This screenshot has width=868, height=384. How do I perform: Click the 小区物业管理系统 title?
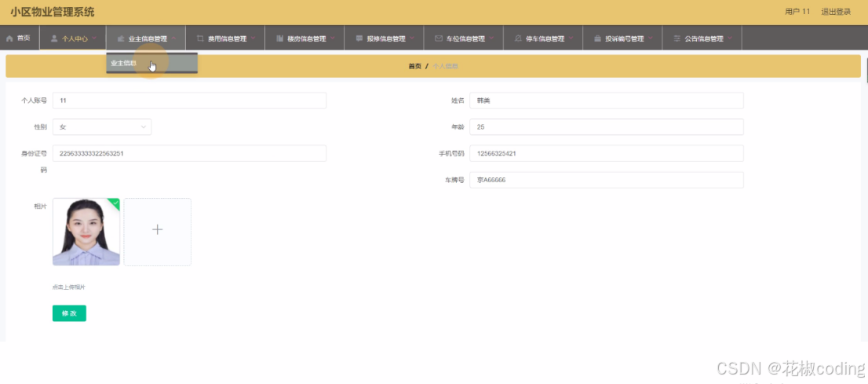point(52,12)
